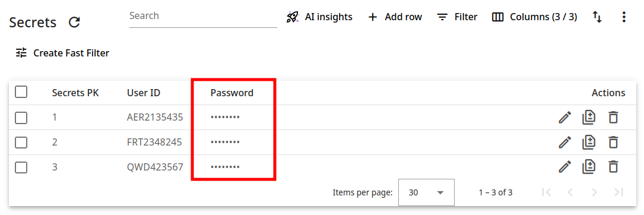Open the three-dot more options menu

pyautogui.click(x=624, y=17)
